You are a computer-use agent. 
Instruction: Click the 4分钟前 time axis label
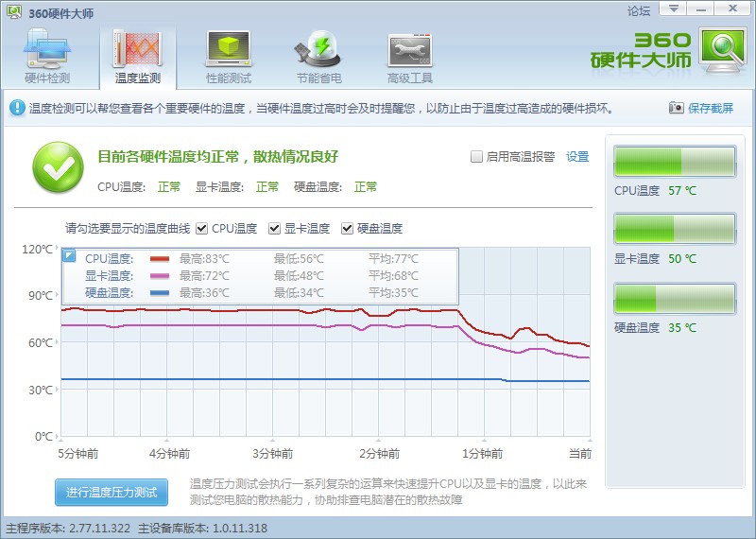(x=169, y=454)
